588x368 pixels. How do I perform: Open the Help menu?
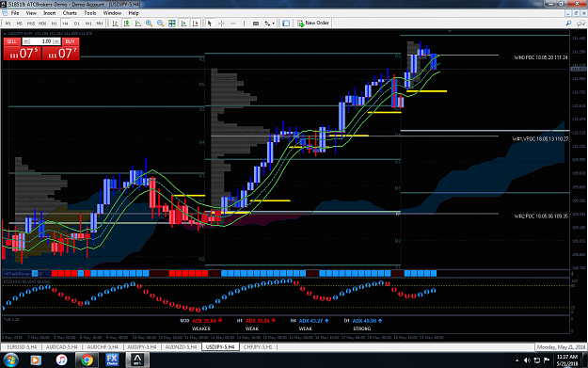(134, 13)
